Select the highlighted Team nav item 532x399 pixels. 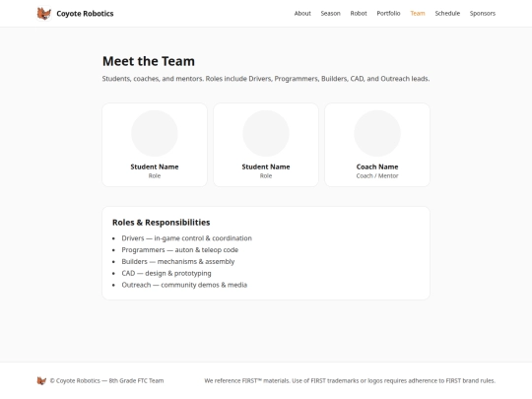coord(418,13)
